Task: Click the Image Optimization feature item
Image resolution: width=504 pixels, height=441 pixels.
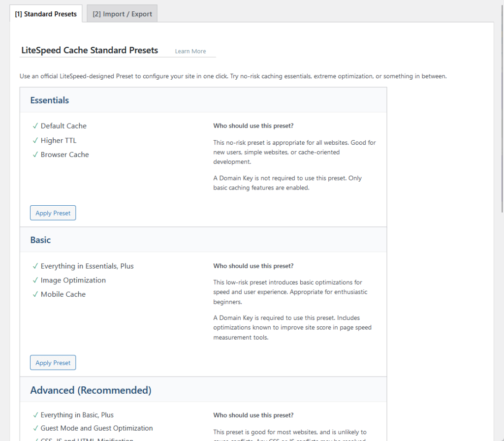Action: 73,280
